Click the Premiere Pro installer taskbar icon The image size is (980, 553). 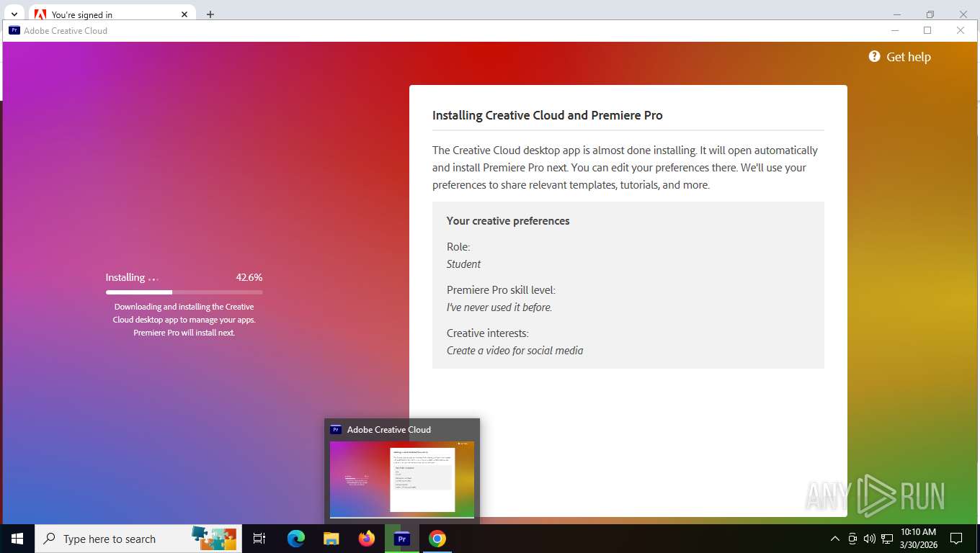(402, 539)
